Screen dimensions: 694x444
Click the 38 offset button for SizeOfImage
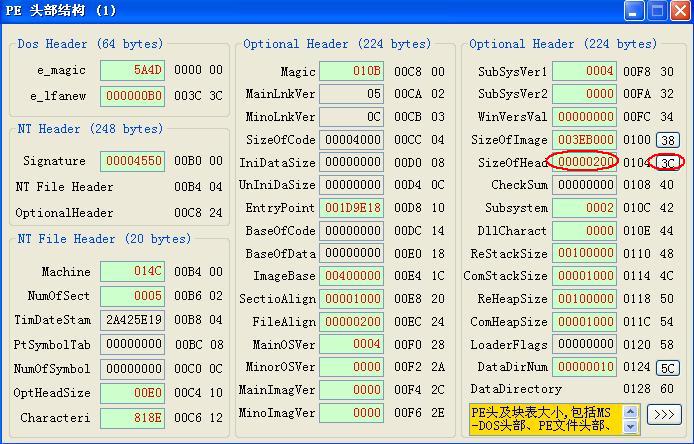coord(668,140)
